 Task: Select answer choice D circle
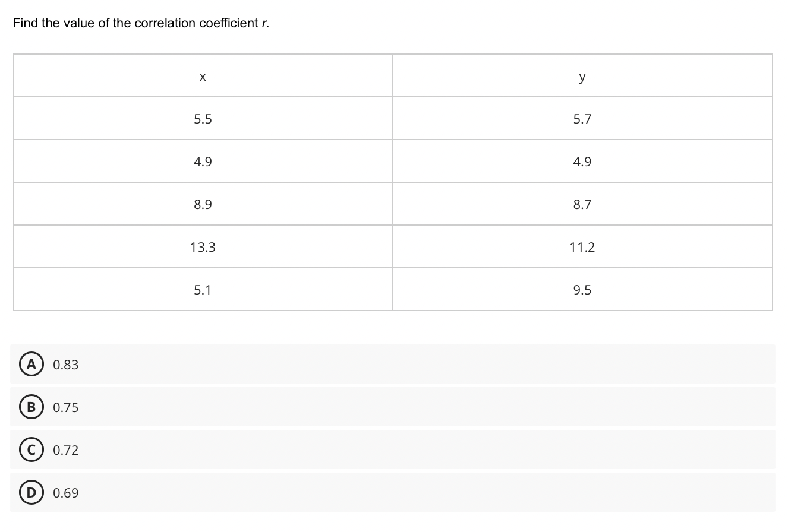tap(31, 492)
